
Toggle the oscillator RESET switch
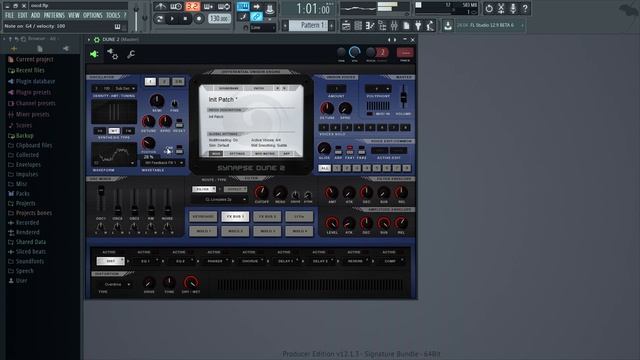point(179,123)
